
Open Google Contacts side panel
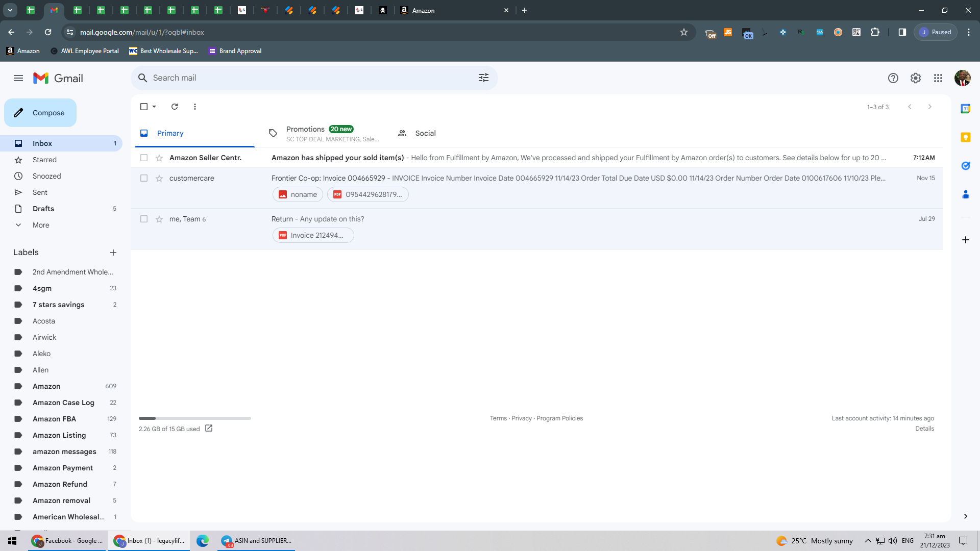tap(965, 194)
